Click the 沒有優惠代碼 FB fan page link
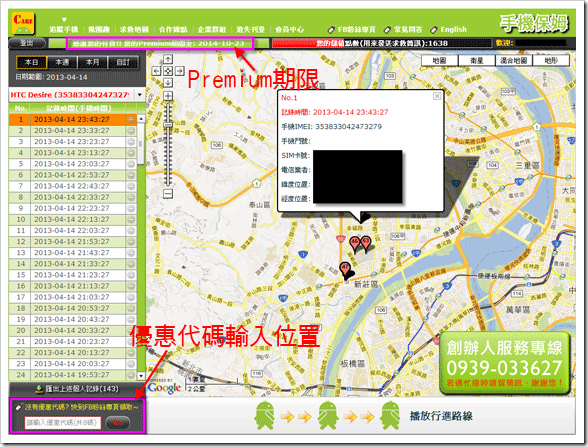 coord(81,407)
